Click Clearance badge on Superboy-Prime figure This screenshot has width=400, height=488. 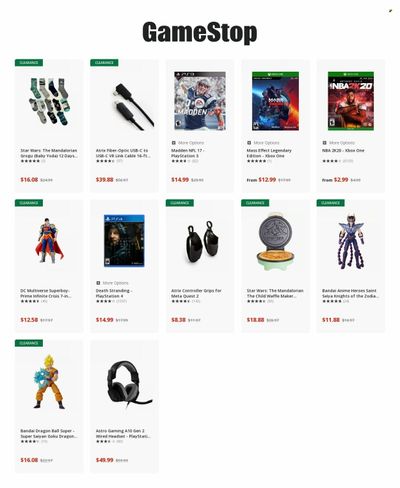click(x=29, y=203)
